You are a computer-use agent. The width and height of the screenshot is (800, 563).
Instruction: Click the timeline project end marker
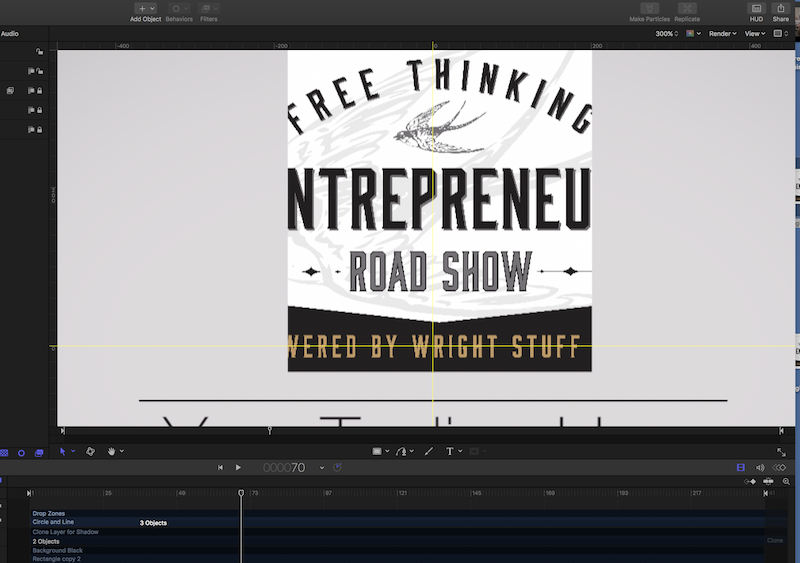point(765,493)
